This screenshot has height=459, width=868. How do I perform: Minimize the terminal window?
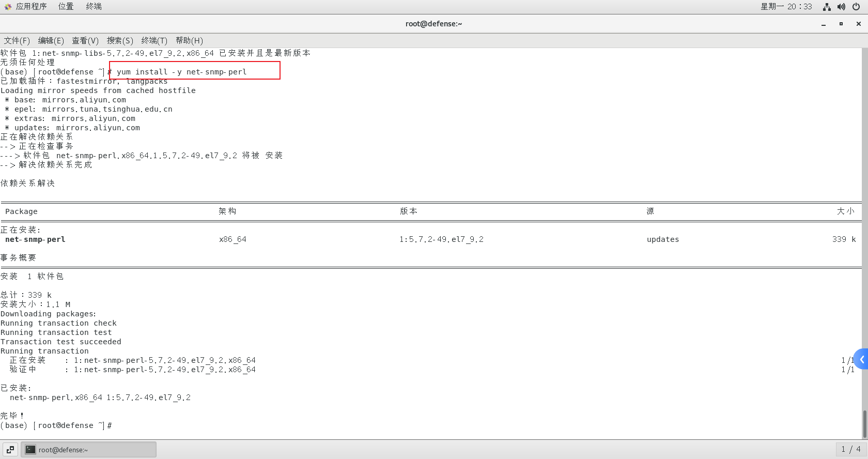click(823, 24)
